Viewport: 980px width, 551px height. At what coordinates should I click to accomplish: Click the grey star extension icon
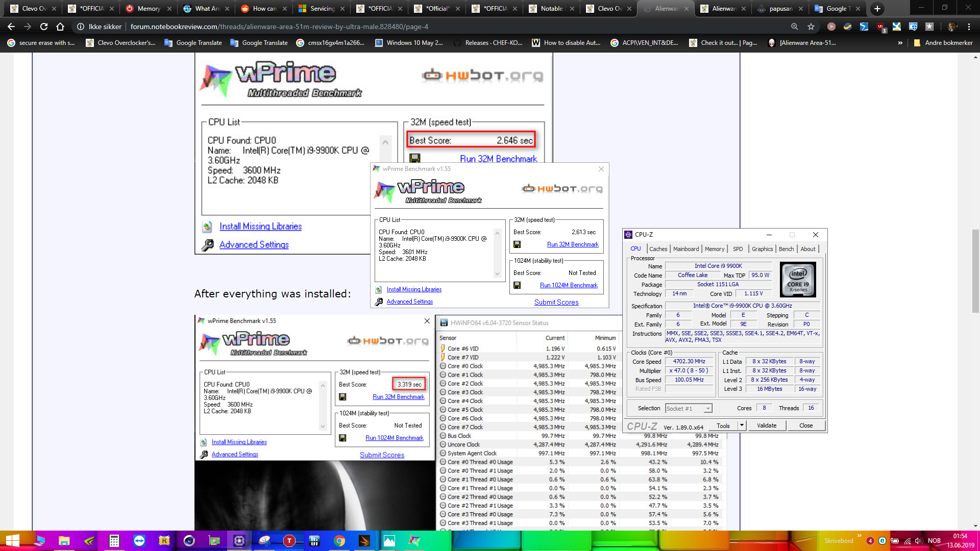929,27
